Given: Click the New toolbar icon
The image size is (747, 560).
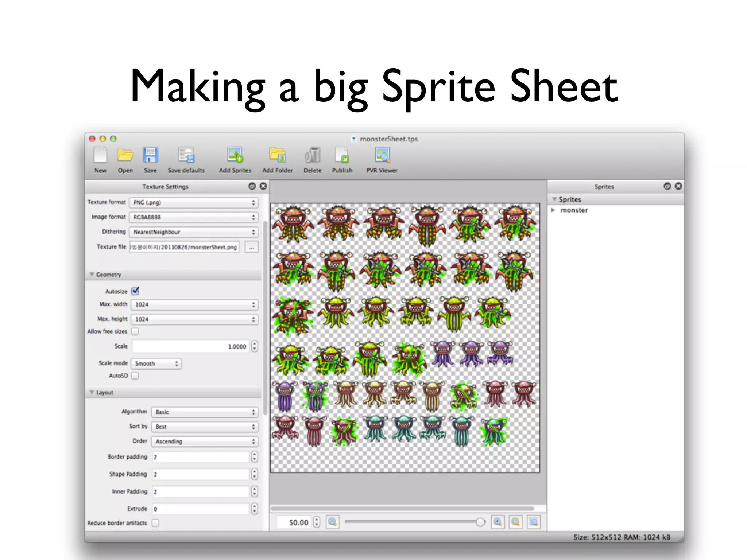Looking at the screenshot, I should (100, 155).
